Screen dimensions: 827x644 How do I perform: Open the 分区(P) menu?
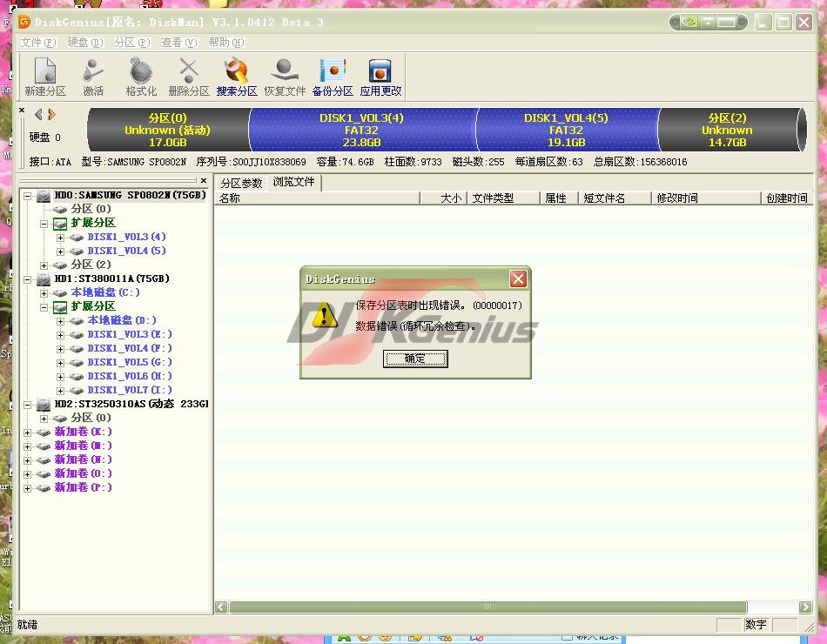click(131, 42)
